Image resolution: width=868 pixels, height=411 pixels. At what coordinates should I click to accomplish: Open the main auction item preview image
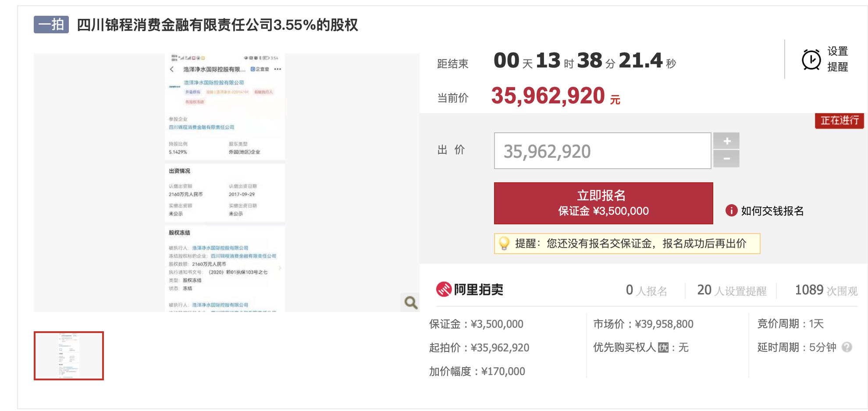pyautogui.click(x=225, y=183)
